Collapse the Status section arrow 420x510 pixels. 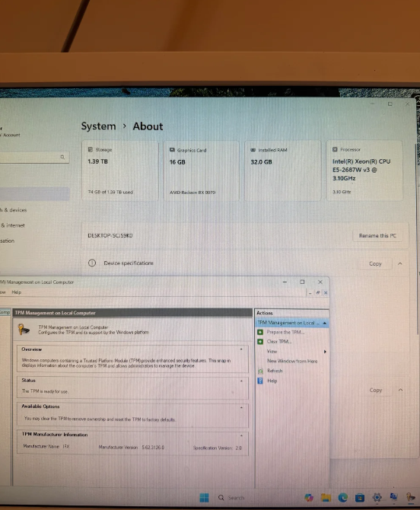(241, 381)
